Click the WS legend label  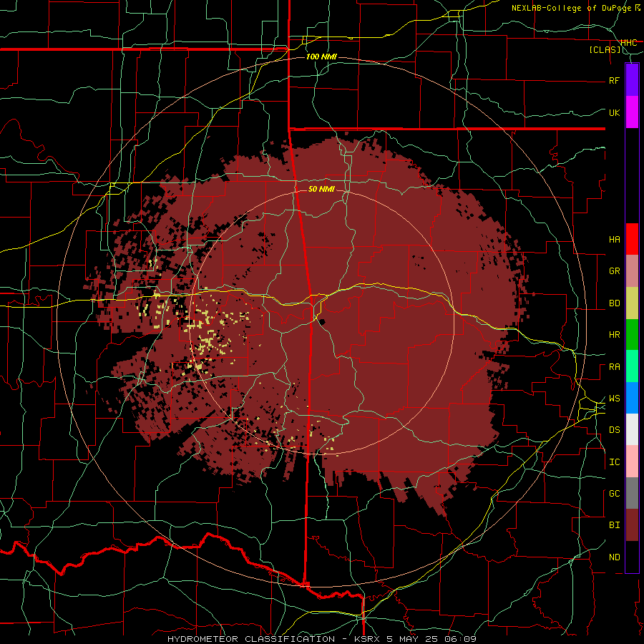point(615,399)
